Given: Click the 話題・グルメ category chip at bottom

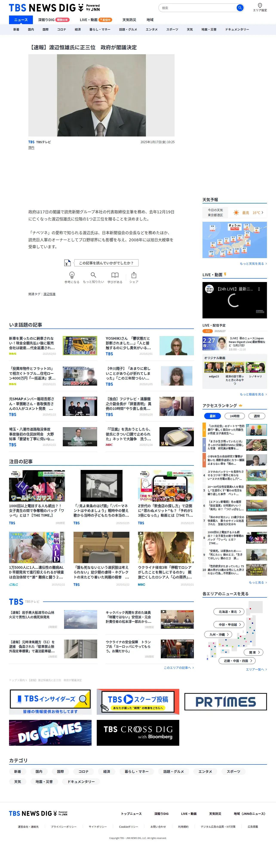Looking at the screenshot, I should (173, 771).
